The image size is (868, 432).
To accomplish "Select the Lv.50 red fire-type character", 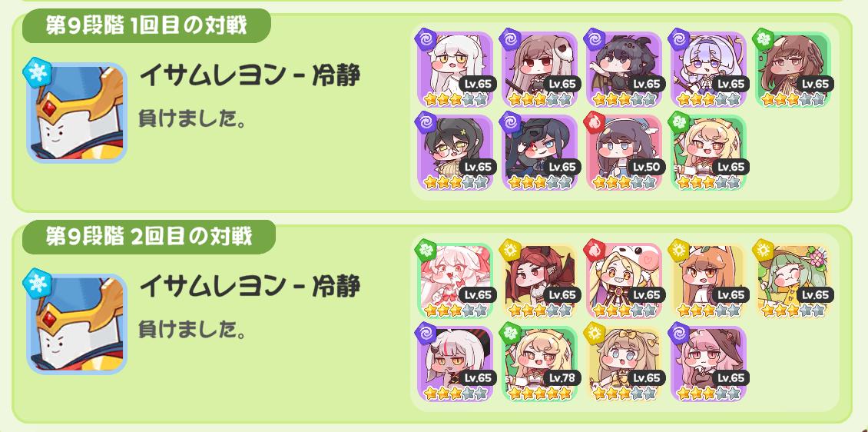I will [624, 152].
